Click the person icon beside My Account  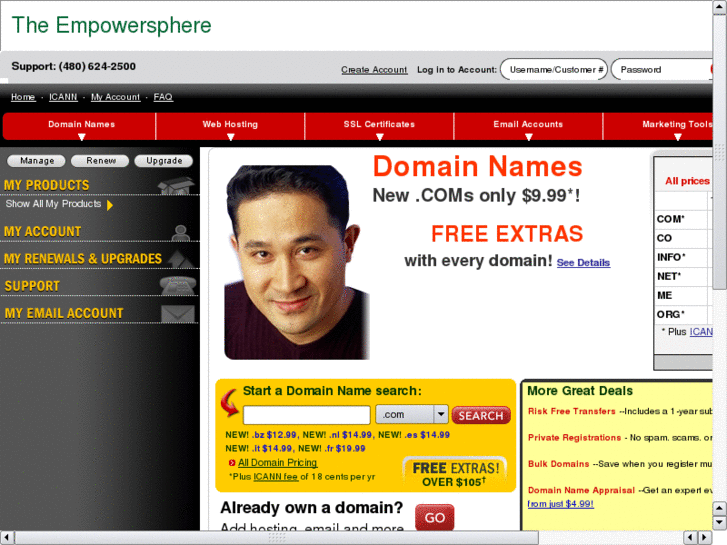(180, 232)
